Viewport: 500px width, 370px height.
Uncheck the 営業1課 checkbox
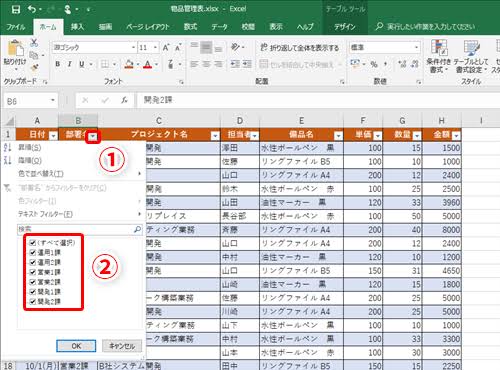pos(33,272)
